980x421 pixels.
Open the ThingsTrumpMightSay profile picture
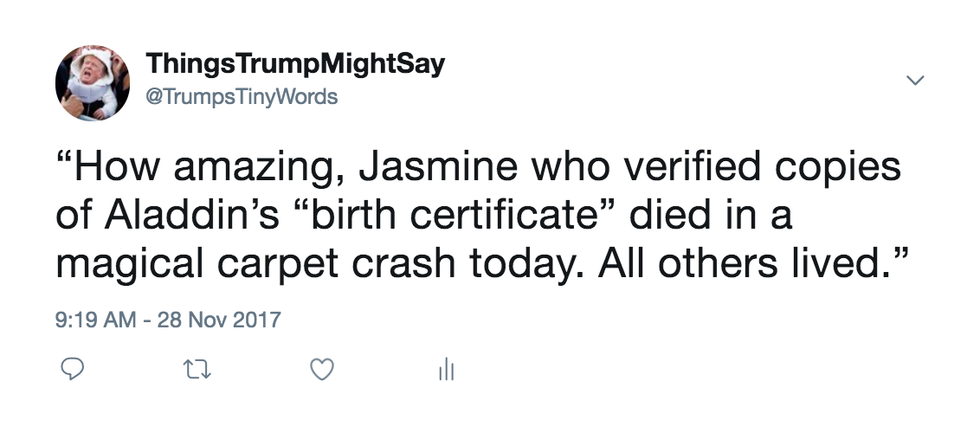point(92,83)
